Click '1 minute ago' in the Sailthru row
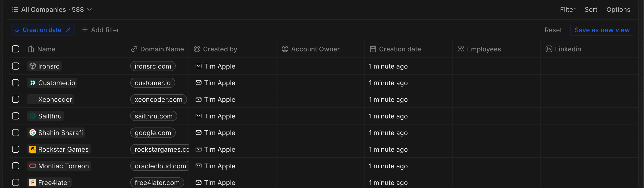 click(x=388, y=116)
